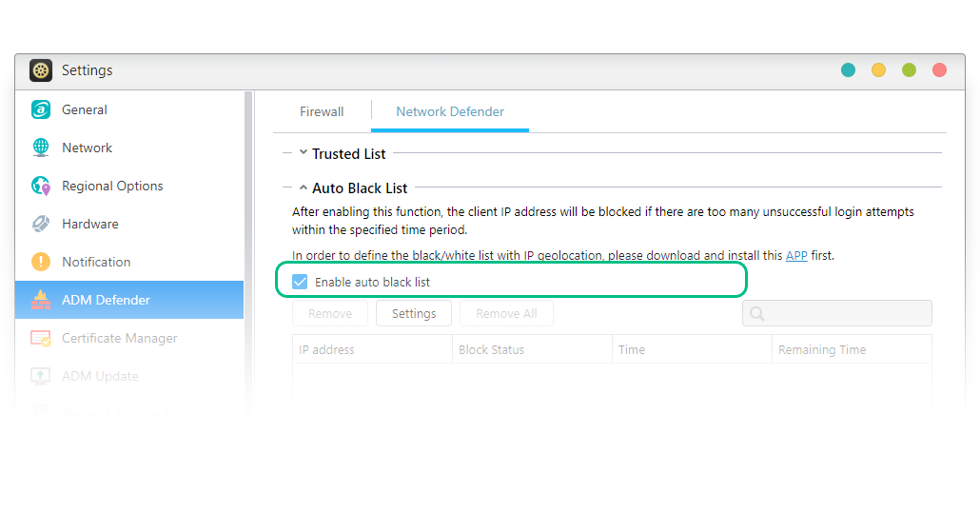Image resolution: width=980 pixels, height=532 pixels.
Task: Open the Notification alert icon
Action: (41, 262)
